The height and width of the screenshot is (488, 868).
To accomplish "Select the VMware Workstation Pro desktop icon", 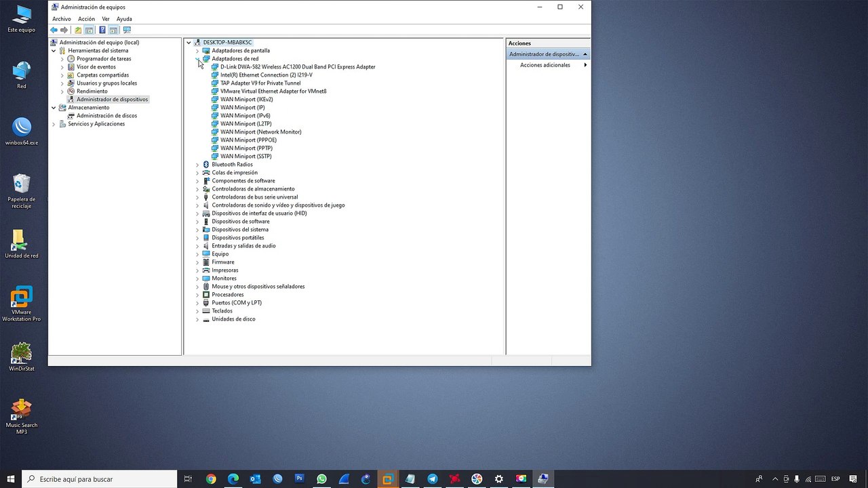I will coord(22,304).
